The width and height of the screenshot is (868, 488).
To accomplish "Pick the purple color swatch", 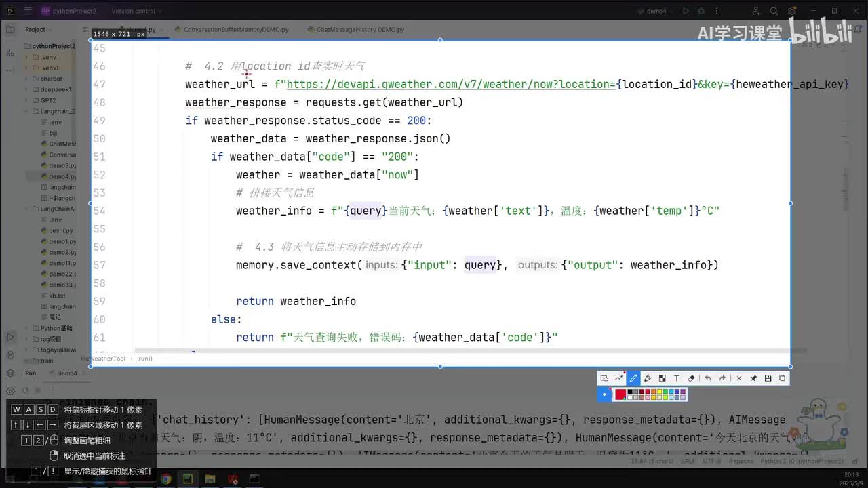I will pyautogui.click(x=683, y=391).
